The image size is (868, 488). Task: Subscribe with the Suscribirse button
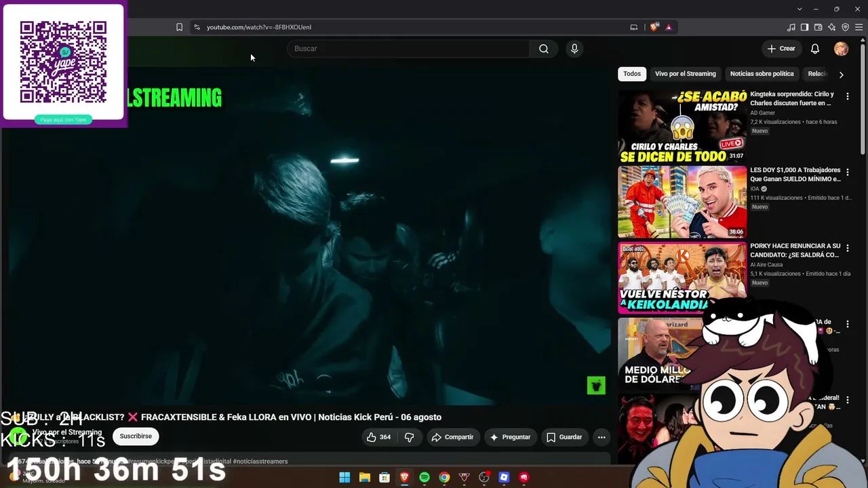click(136, 436)
